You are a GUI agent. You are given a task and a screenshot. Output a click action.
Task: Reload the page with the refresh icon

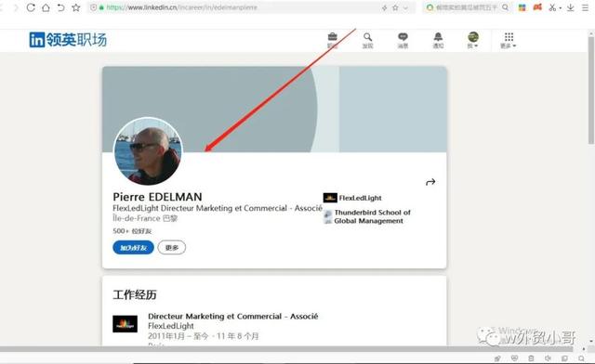[x=31, y=7]
